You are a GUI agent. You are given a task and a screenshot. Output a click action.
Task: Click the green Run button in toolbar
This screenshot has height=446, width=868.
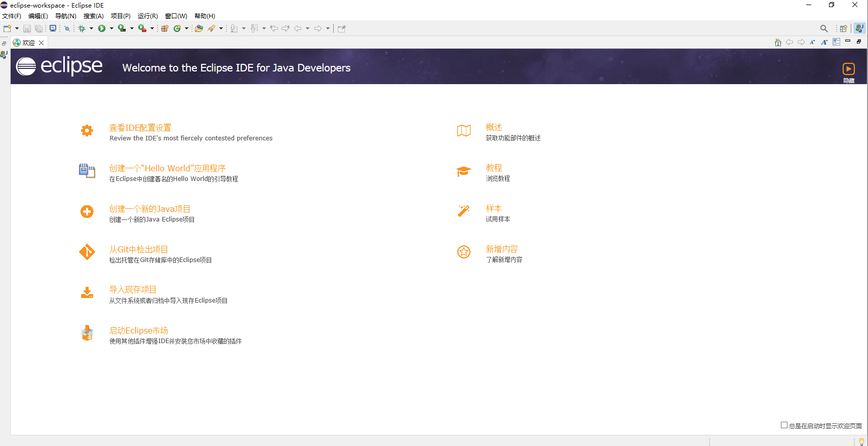pyautogui.click(x=102, y=28)
